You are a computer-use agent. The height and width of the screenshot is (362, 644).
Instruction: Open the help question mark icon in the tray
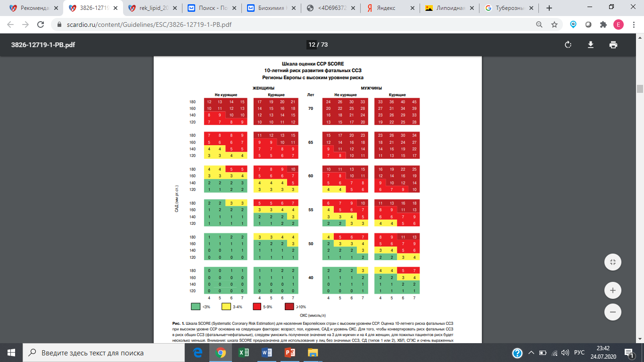[517, 353]
